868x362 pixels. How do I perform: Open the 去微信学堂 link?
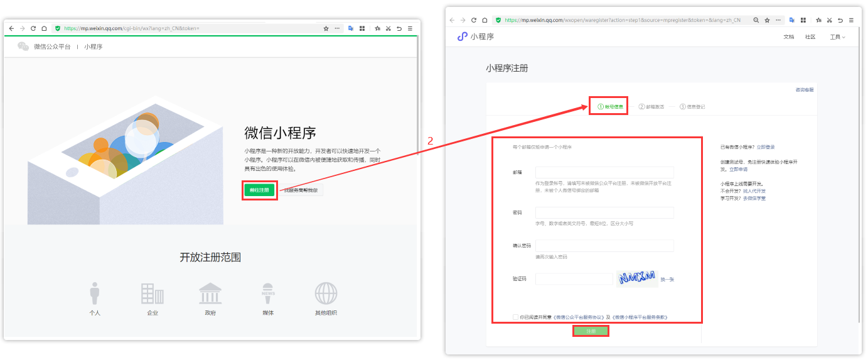(x=754, y=198)
